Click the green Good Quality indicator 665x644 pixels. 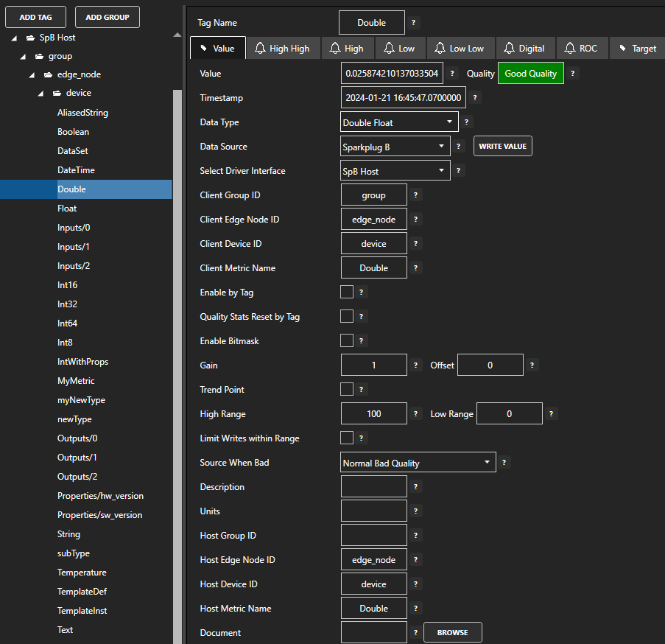[531, 74]
